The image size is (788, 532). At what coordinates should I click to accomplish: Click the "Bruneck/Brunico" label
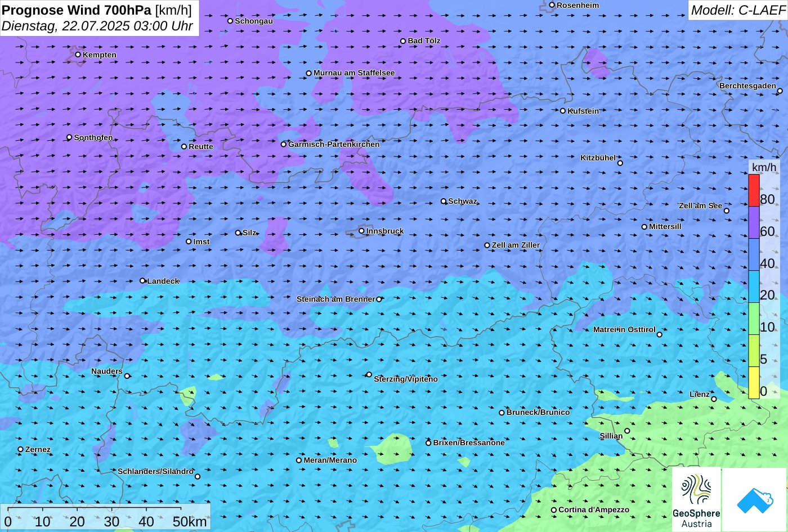(538, 412)
